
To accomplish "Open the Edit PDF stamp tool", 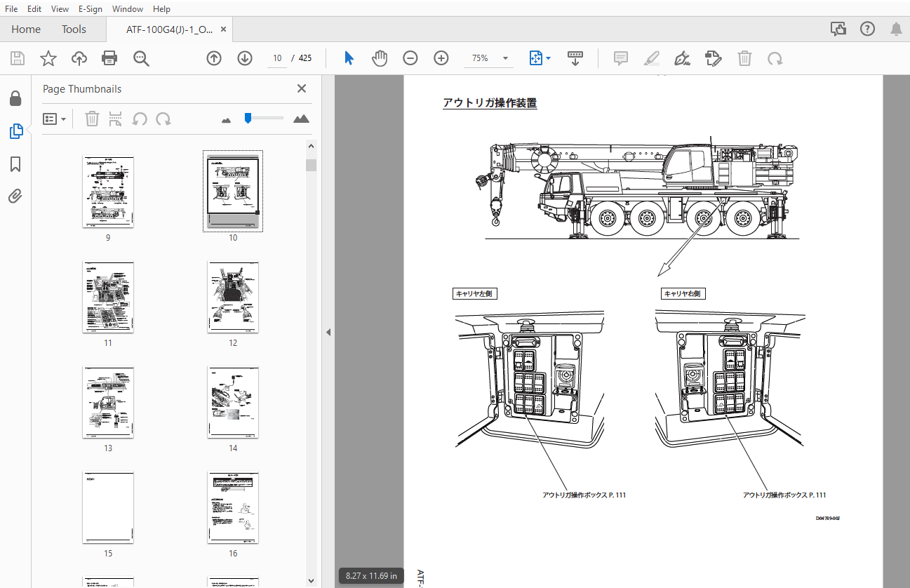I will [713, 58].
